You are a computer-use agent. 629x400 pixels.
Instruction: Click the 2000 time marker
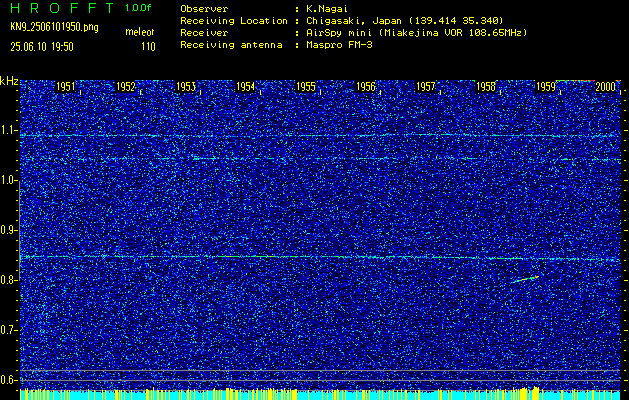point(606,87)
